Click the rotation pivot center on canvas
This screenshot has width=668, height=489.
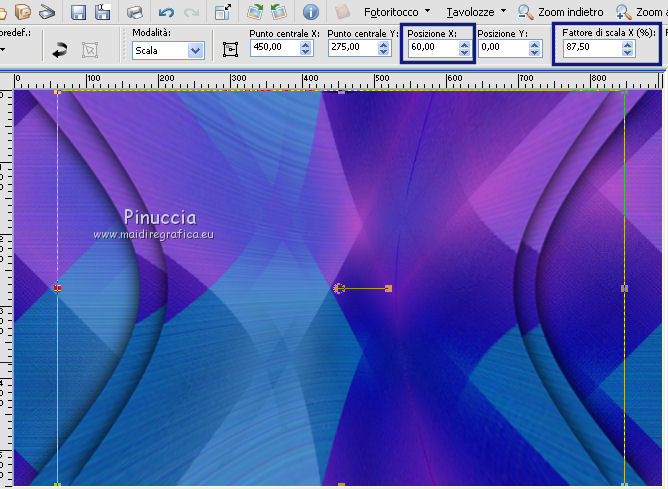pos(339,289)
